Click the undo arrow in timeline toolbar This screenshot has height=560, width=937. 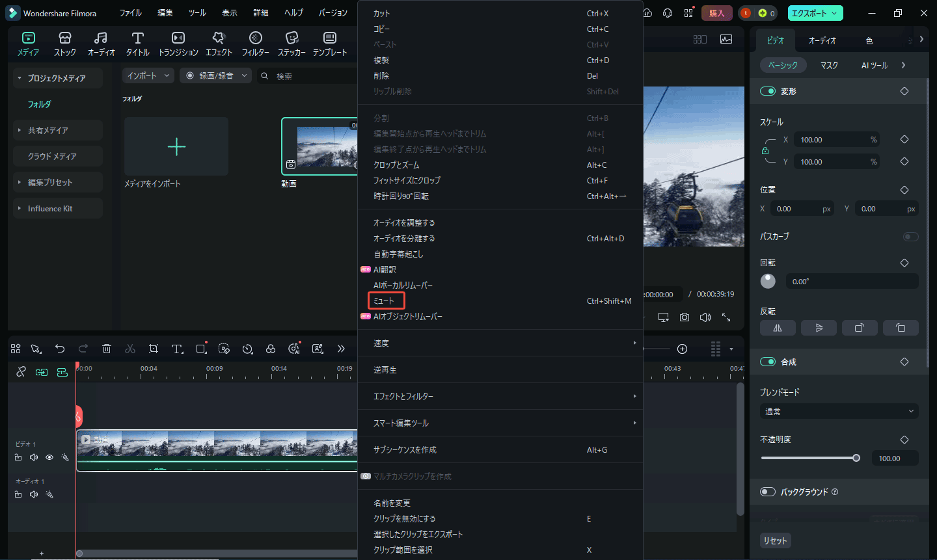60,349
